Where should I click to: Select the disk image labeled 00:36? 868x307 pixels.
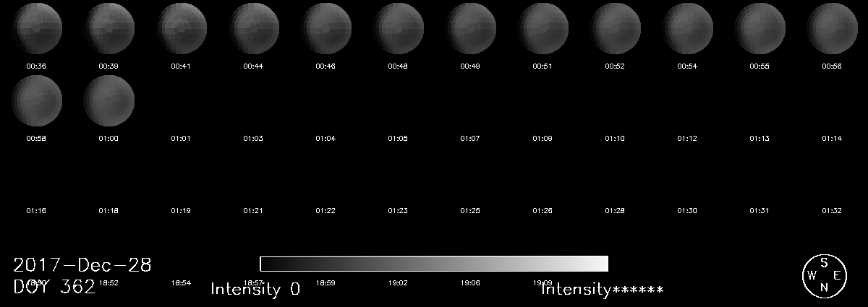click(36, 29)
